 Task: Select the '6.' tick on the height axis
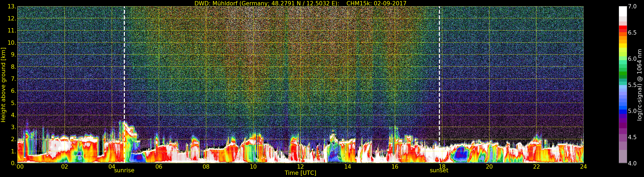(x=13, y=91)
